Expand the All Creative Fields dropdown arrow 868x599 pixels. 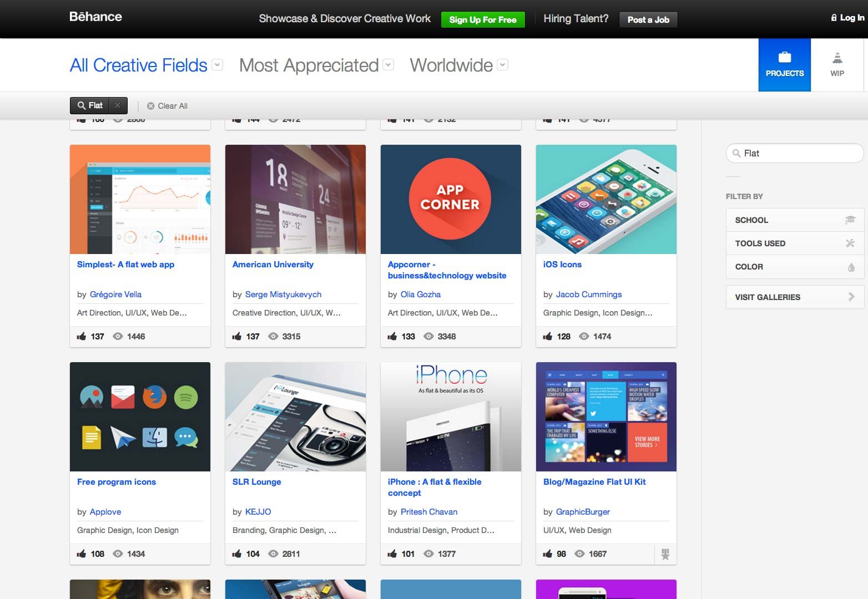[x=218, y=65]
